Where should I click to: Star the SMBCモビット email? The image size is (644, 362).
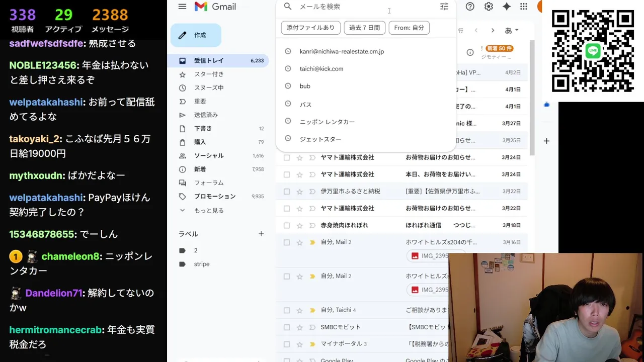pos(299,327)
